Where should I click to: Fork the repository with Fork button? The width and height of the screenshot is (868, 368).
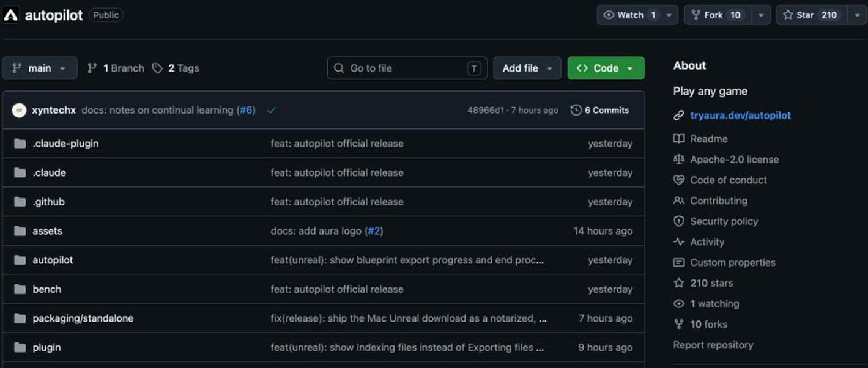[x=718, y=15]
